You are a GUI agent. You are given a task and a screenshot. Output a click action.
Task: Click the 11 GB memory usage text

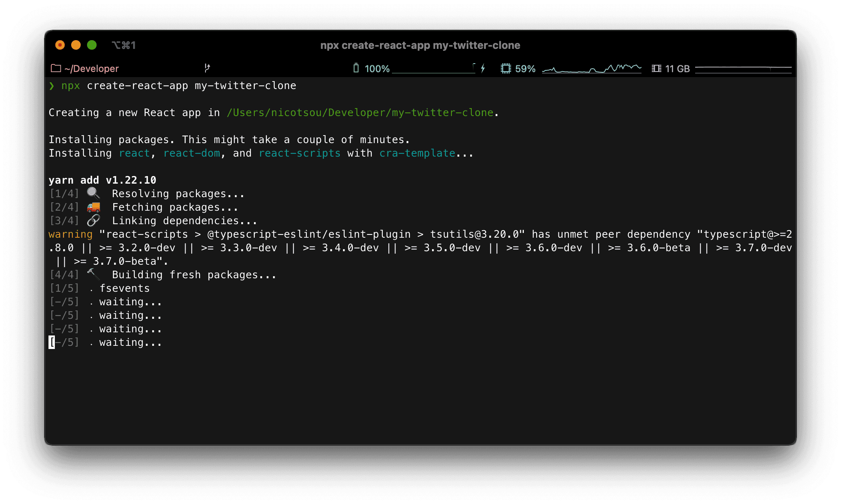(677, 69)
